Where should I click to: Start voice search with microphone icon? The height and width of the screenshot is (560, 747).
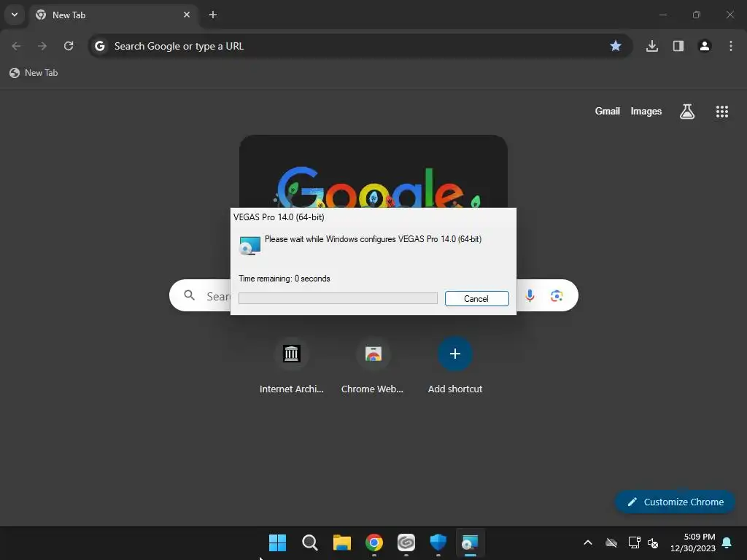(530, 296)
